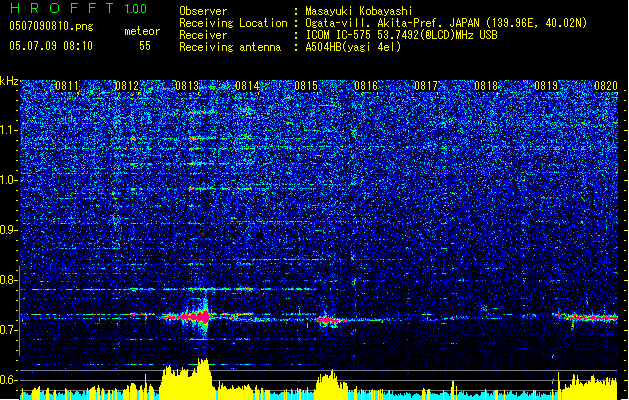Click the meteor count 55
Viewport: 629px width, 400px height.
[x=145, y=46]
